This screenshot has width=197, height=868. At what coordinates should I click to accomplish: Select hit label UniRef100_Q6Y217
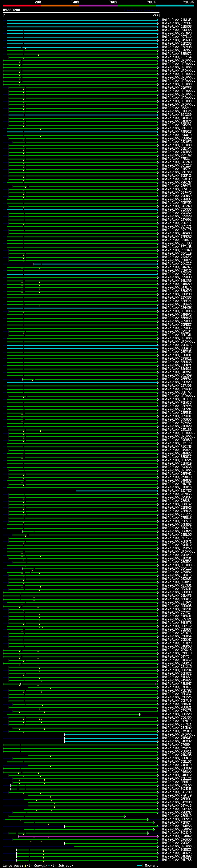pos(177,165)
